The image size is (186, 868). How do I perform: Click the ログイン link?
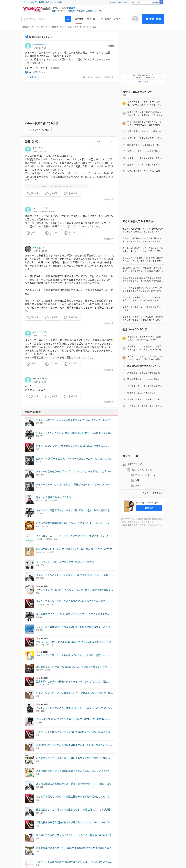click(56, 11)
